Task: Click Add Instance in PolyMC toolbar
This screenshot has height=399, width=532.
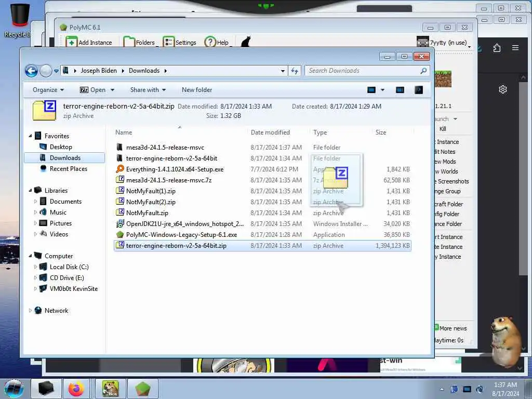Action: [89, 43]
